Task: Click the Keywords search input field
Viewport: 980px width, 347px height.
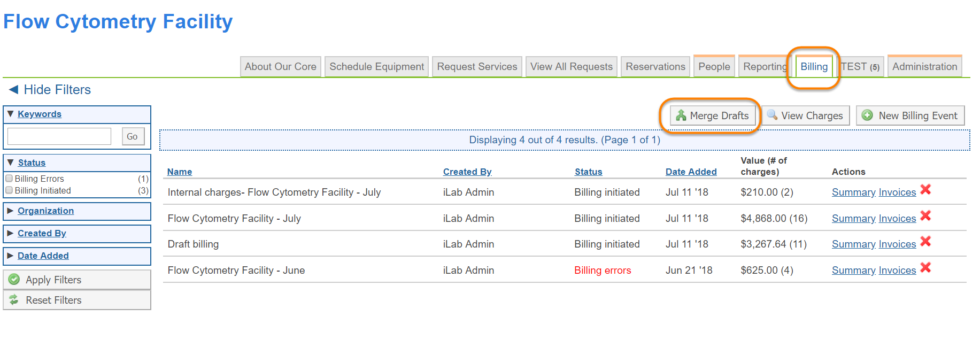Action: click(59, 136)
